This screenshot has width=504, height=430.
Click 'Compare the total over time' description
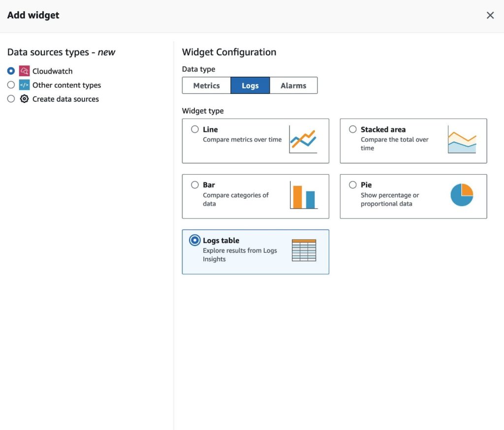[x=394, y=144]
